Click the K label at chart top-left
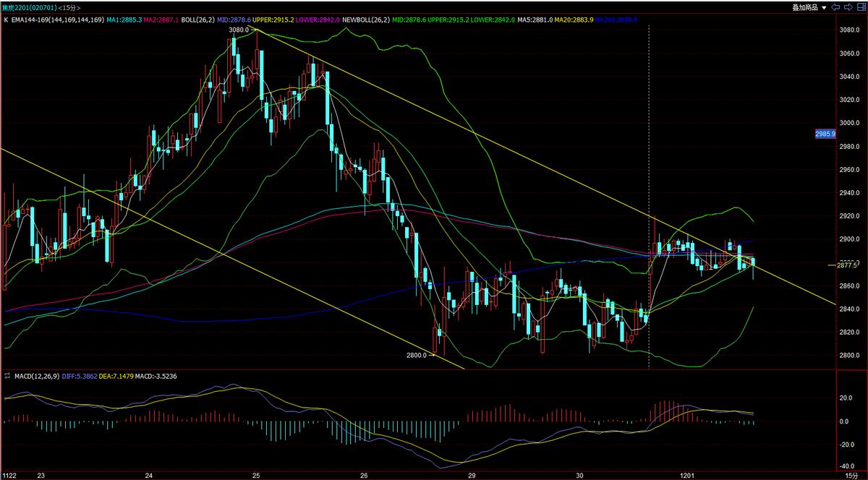 pyautogui.click(x=6, y=20)
